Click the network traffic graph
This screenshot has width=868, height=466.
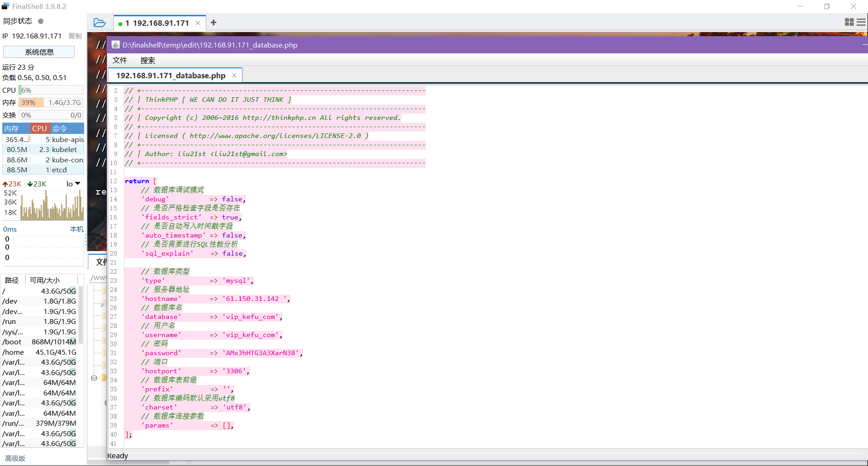(x=52, y=205)
